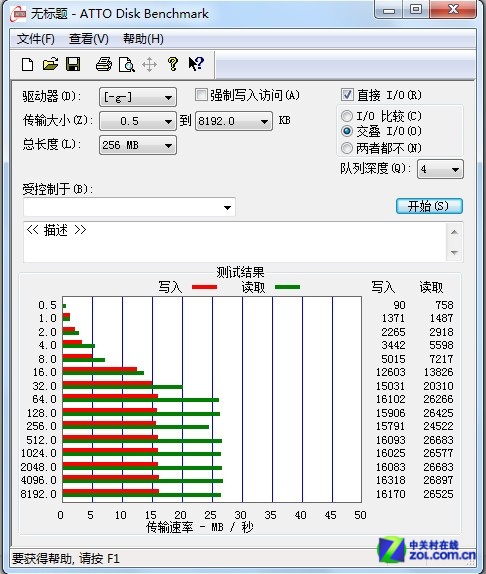Click the red 写入 legend swatch
This screenshot has height=574, width=486.
tap(205, 287)
